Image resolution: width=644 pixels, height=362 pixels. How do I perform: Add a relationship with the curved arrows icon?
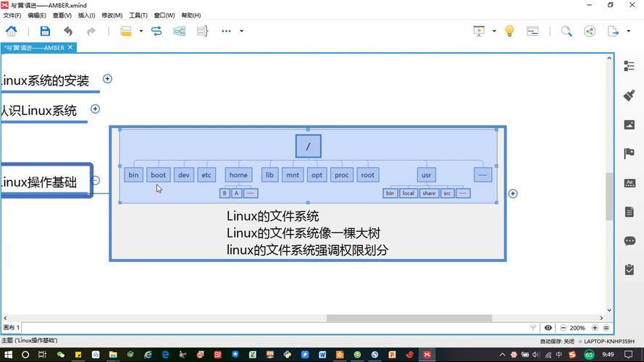[x=156, y=31]
